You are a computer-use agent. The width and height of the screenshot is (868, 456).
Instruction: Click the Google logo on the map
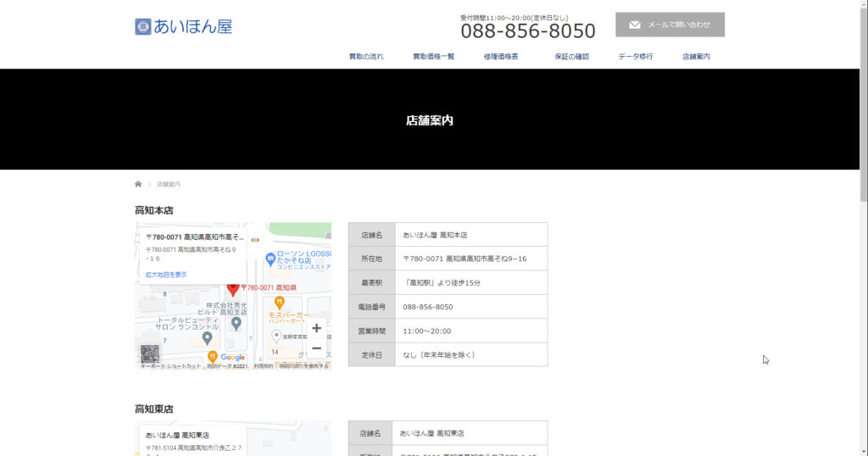tap(233, 358)
